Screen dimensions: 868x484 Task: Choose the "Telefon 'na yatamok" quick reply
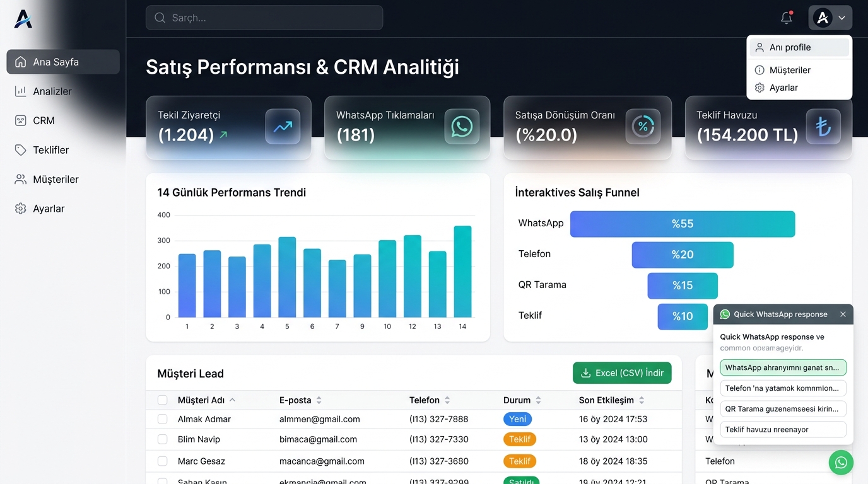[x=783, y=388]
